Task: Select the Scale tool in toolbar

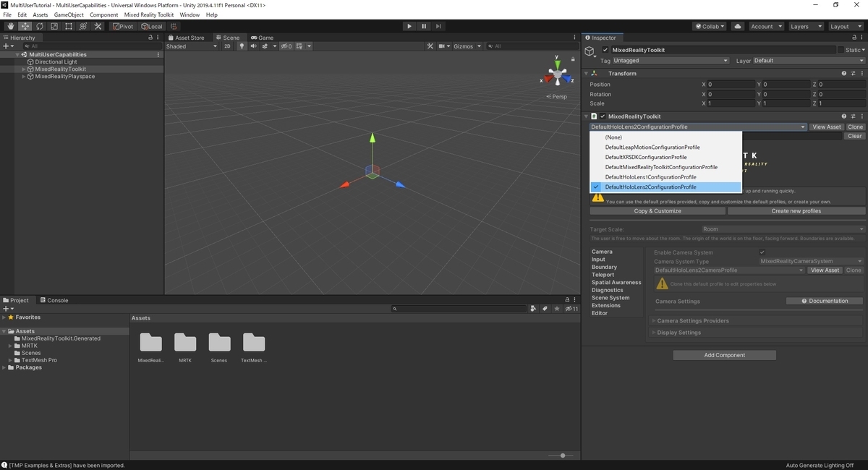Action: 54,26
